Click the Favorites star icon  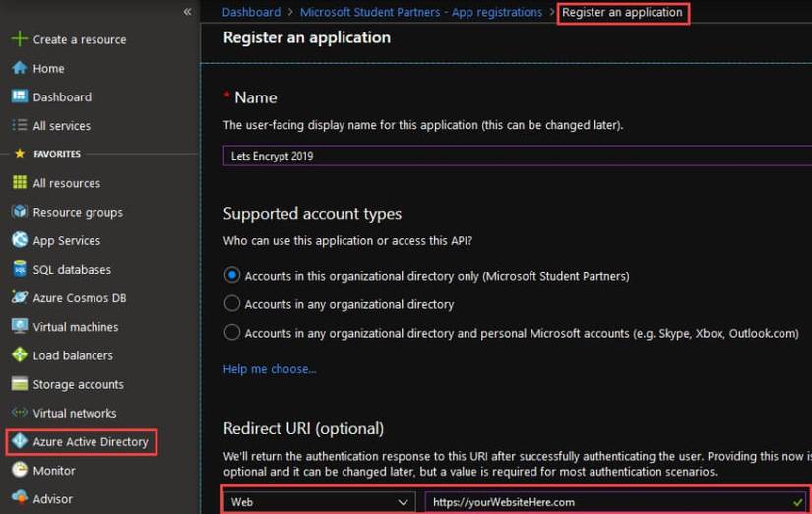20,154
